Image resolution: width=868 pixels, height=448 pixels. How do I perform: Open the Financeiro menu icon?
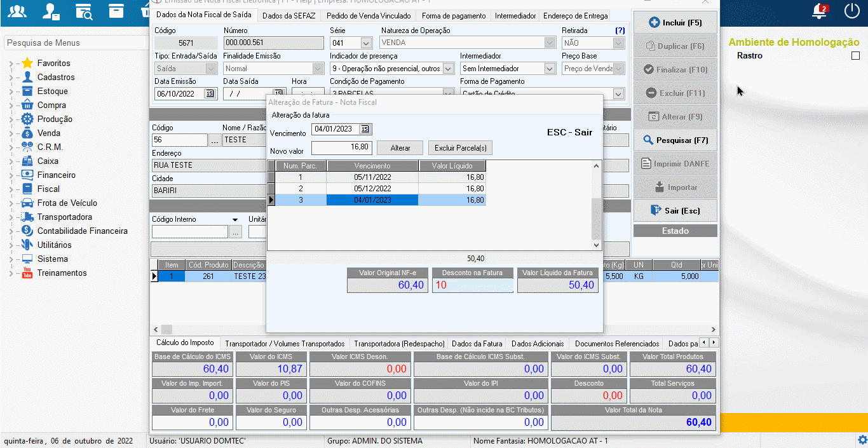point(27,175)
